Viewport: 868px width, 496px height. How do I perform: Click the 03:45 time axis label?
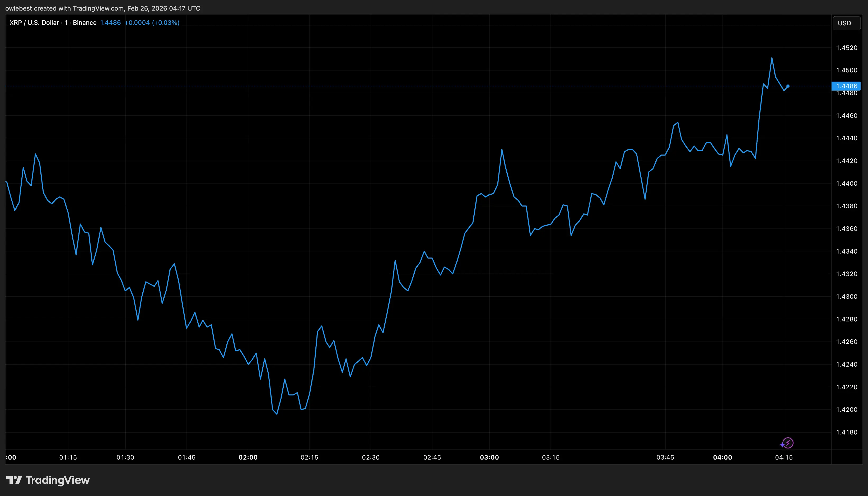(x=665, y=457)
